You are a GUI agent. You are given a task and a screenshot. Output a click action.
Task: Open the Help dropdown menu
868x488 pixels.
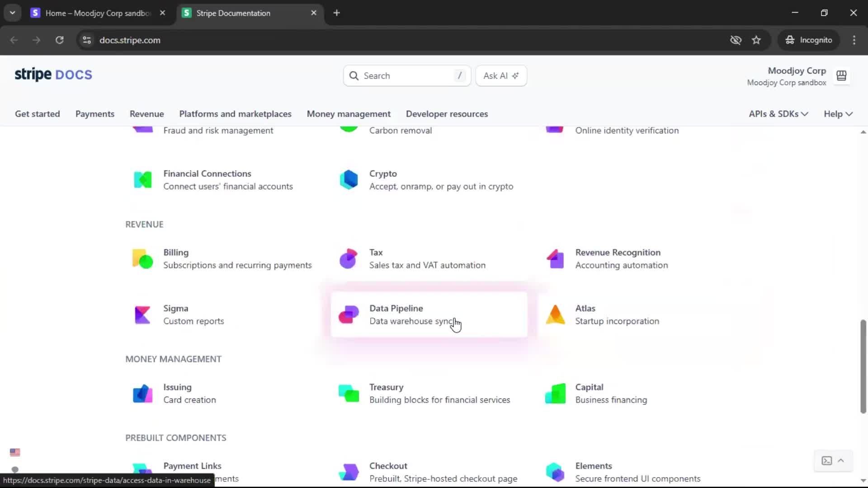click(838, 114)
